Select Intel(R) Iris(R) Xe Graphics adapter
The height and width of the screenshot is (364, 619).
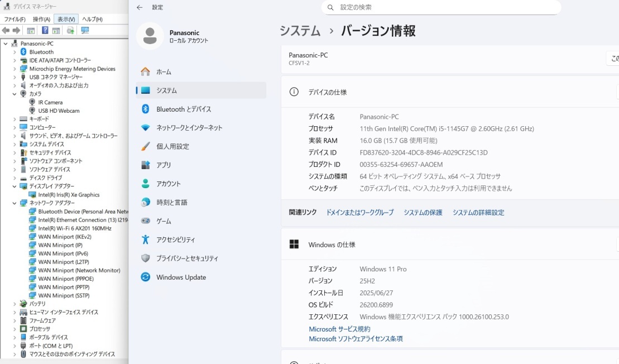click(x=69, y=195)
